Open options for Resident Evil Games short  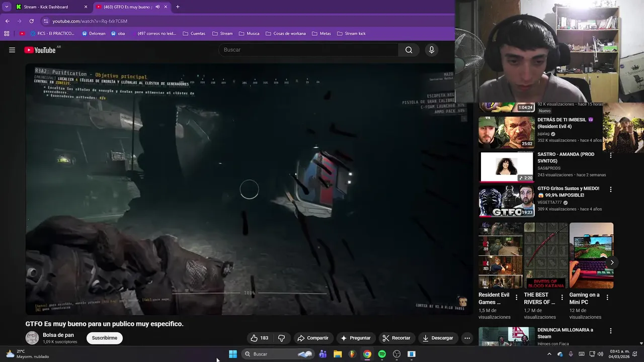(516, 298)
